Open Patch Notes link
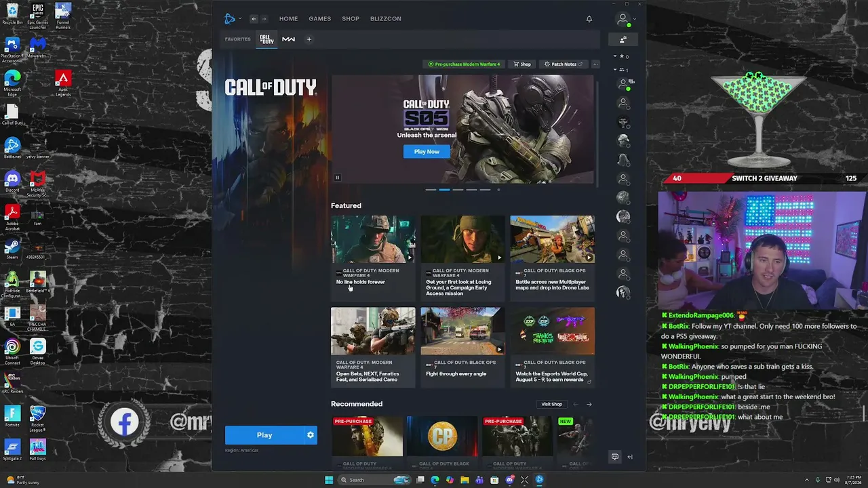Image resolution: width=868 pixels, height=488 pixels. [x=564, y=64]
